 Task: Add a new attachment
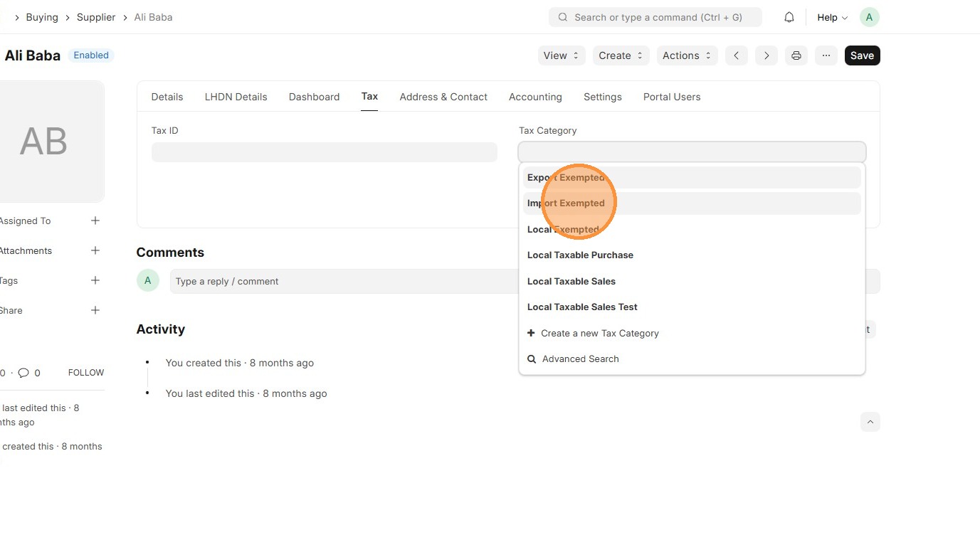95,250
